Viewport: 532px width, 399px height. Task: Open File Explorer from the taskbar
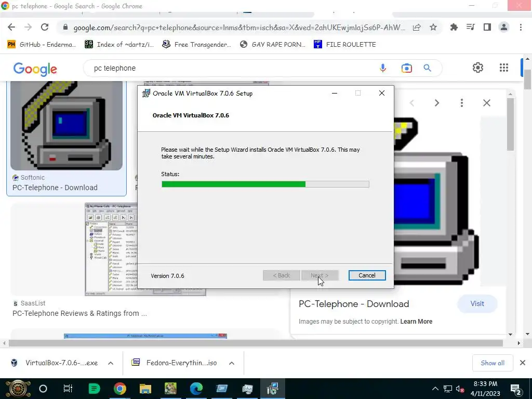145,389
